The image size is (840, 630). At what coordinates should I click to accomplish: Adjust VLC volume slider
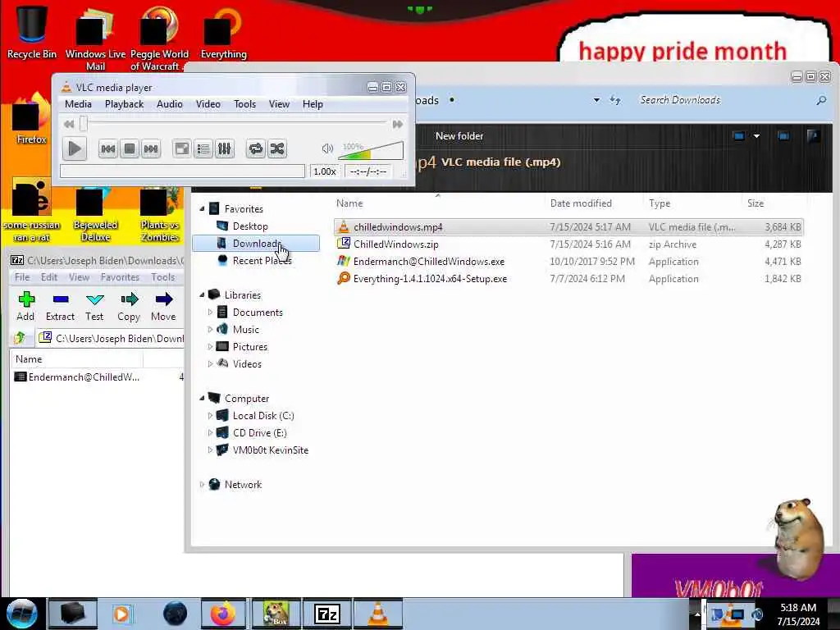point(371,151)
